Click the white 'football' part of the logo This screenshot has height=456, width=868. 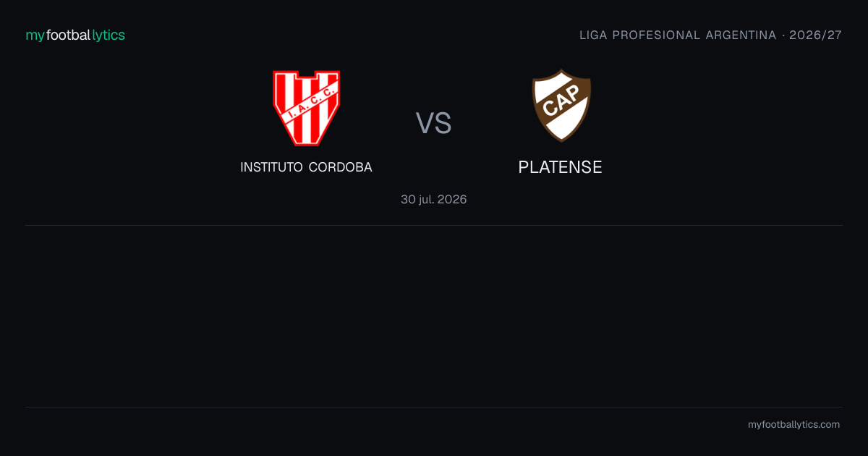tap(68, 35)
